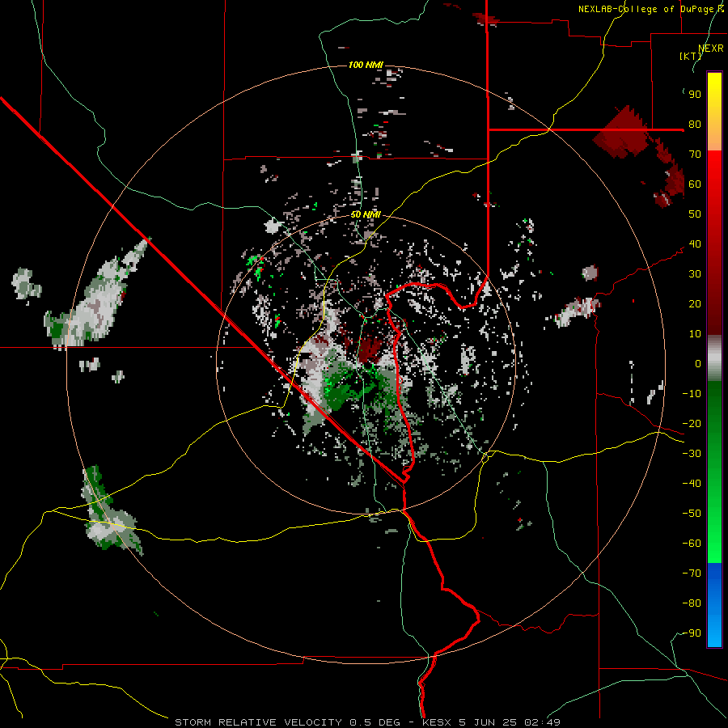Click the blue band of the color bar

pos(714,604)
